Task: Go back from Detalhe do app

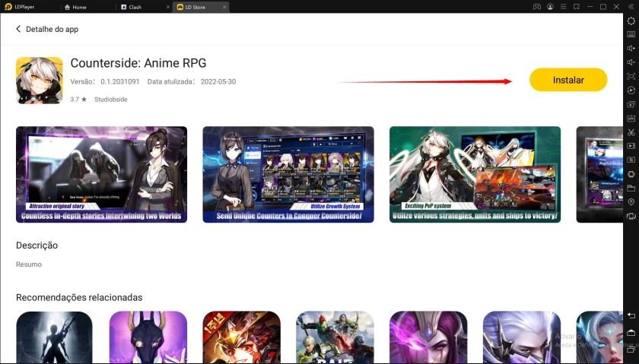Action: pos(19,29)
